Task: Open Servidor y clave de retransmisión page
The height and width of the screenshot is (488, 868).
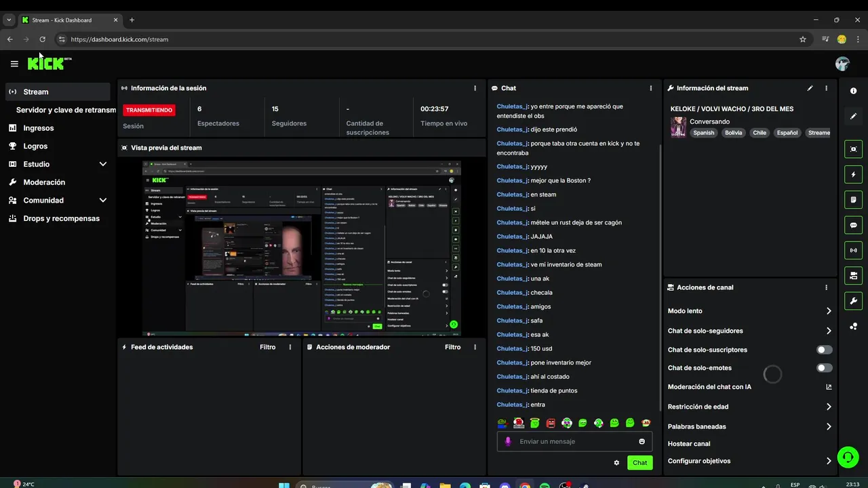Action: point(66,110)
